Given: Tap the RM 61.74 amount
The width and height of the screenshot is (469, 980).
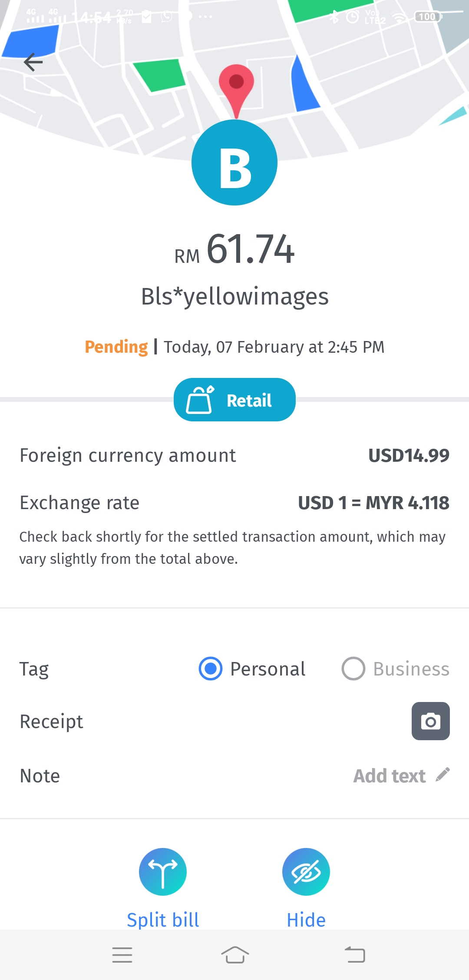Looking at the screenshot, I should [234, 249].
